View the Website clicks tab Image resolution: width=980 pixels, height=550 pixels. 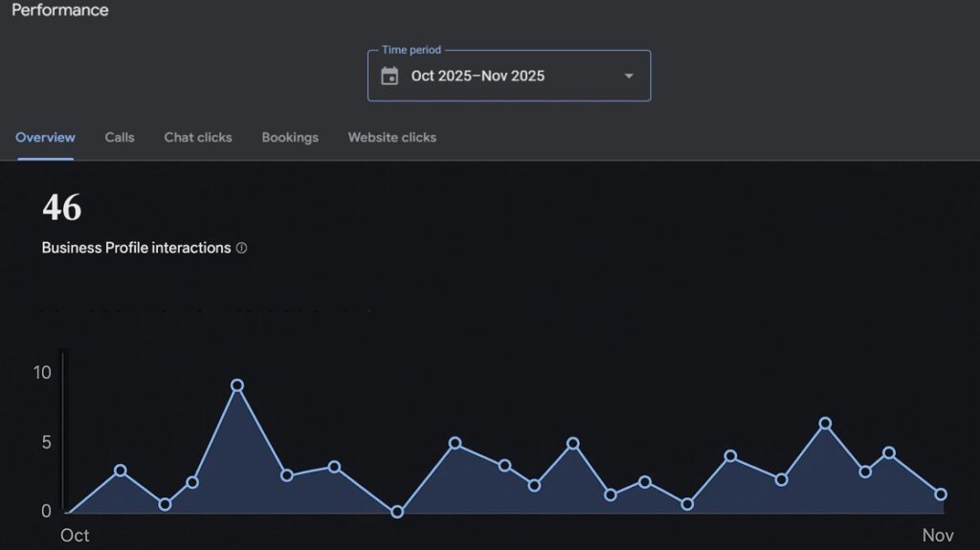[392, 138]
